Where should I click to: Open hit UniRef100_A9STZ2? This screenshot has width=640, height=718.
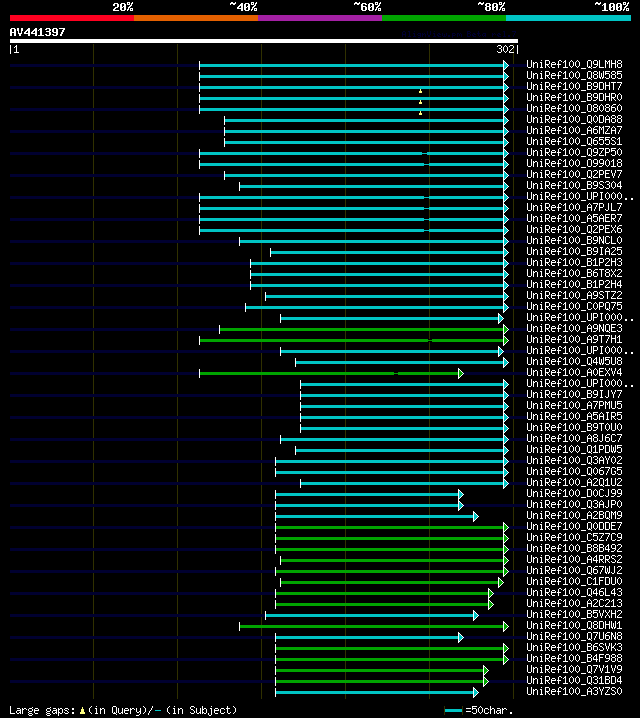pos(574,295)
